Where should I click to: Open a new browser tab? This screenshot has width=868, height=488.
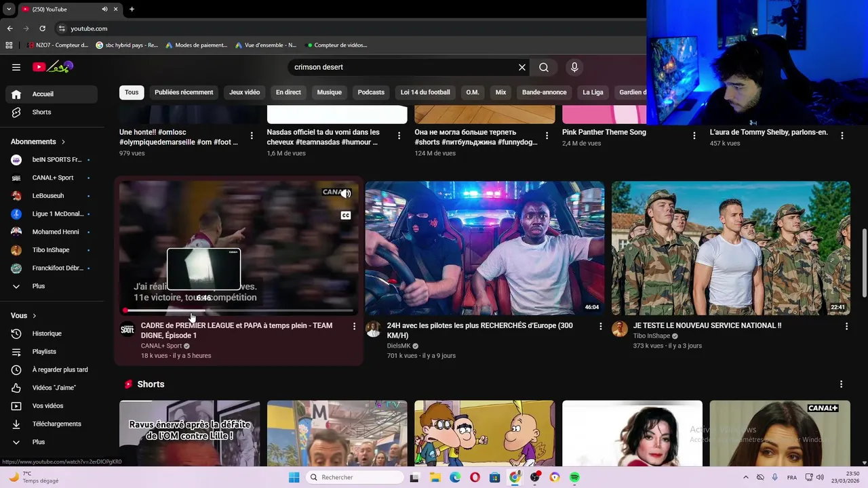pyautogui.click(x=132, y=9)
